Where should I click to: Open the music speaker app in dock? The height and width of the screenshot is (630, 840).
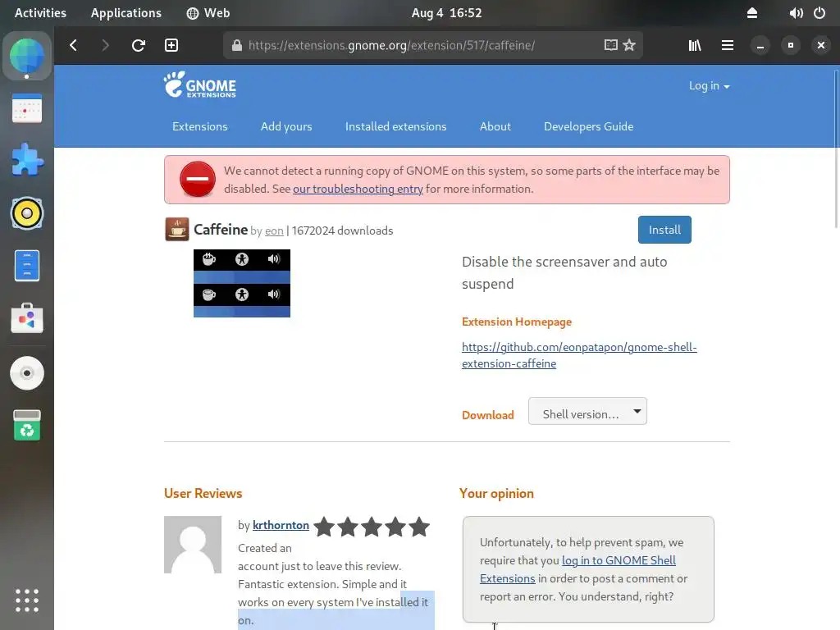[x=27, y=213]
